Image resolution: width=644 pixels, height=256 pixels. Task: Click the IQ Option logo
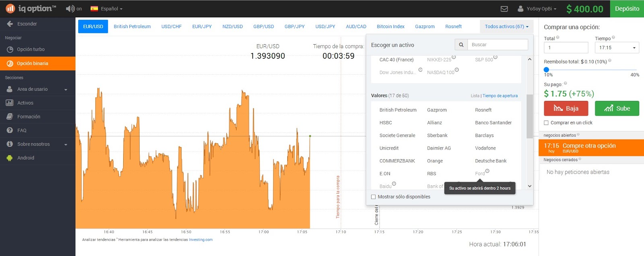pyautogui.click(x=31, y=8)
